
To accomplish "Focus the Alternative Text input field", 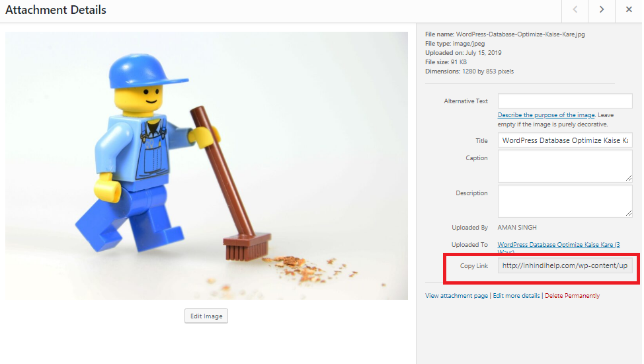I will coord(565,101).
